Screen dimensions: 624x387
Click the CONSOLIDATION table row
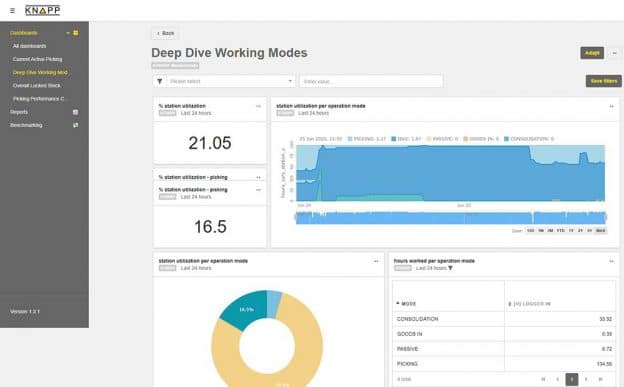pos(504,319)
